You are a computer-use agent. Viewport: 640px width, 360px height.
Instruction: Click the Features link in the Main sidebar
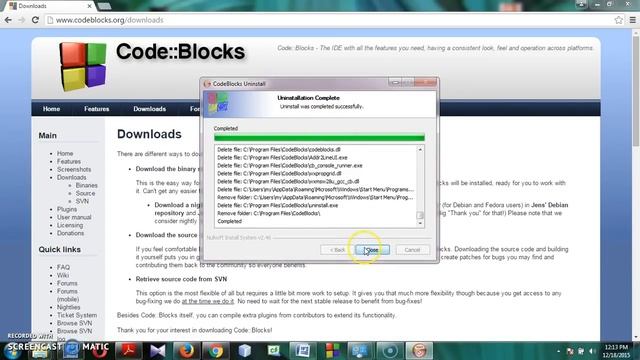click(69, 161)
